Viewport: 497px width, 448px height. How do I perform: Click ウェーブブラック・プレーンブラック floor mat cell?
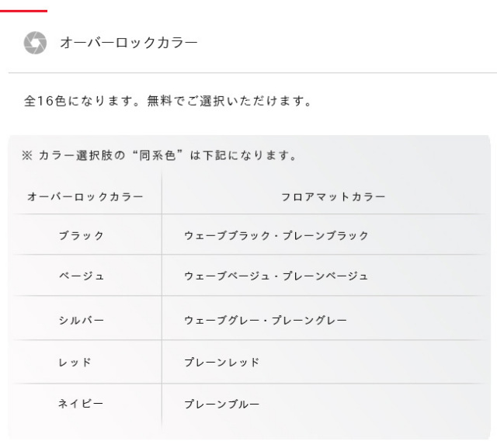[276, 235]
